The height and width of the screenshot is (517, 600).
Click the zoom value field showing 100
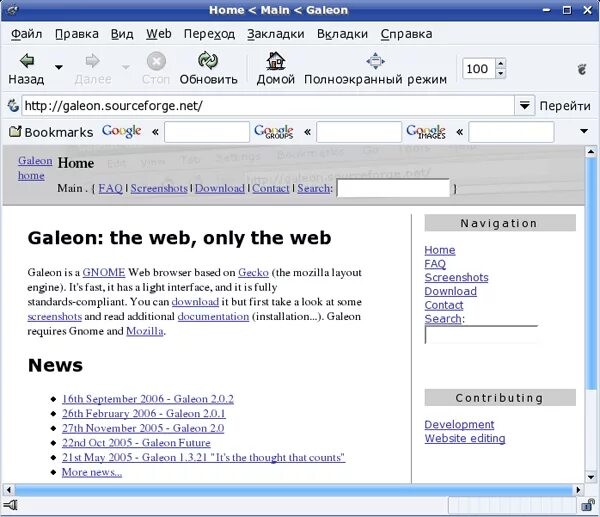click(478, 68)
